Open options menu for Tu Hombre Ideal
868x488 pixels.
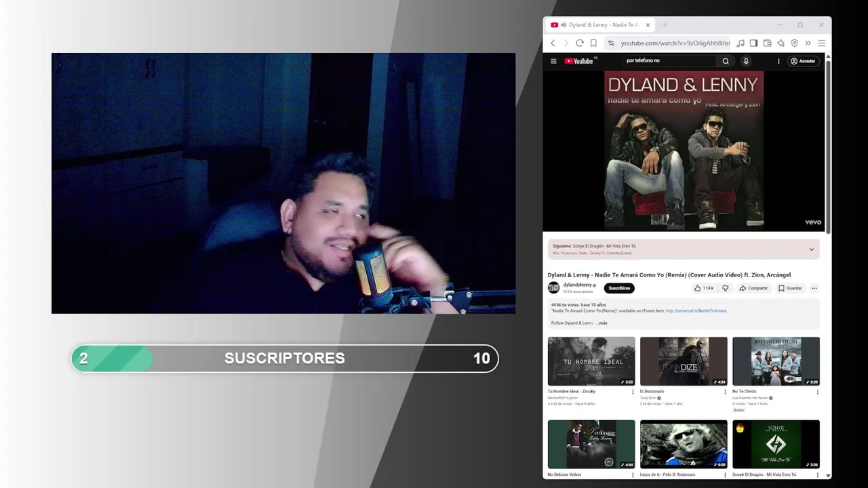tap(633, 392)
